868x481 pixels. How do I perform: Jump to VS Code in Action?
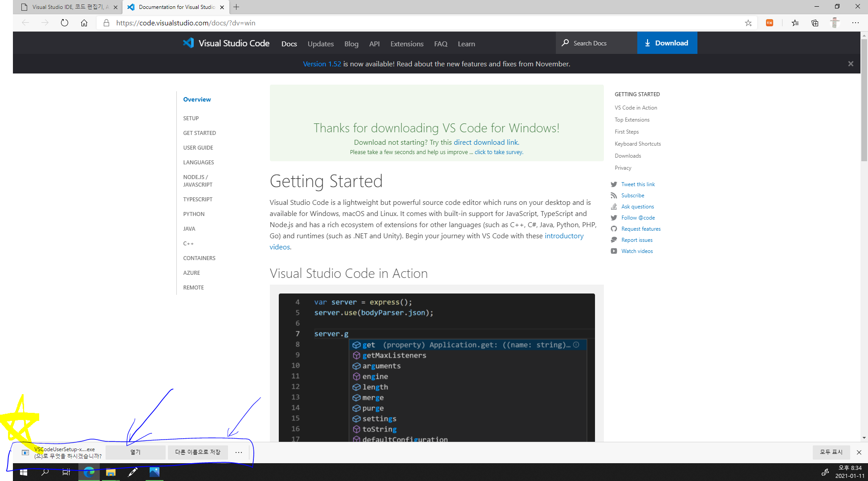[636, 107]
